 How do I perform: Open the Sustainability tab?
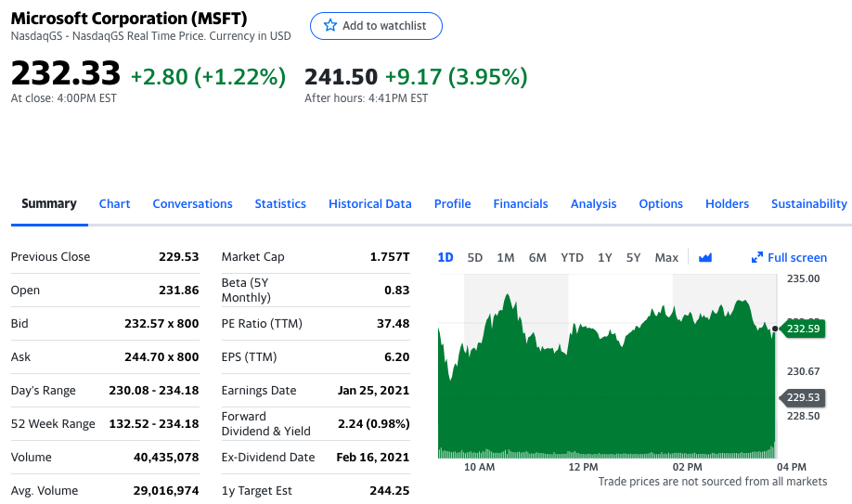pos(808,203)
